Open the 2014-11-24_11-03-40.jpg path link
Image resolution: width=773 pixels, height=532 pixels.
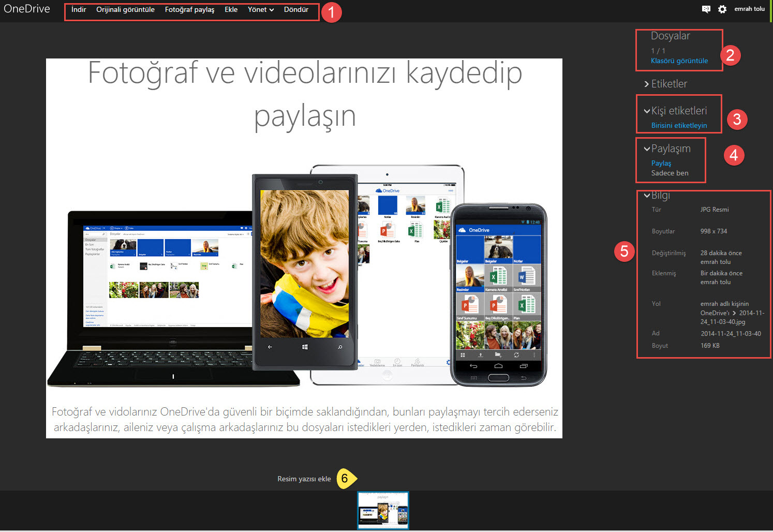(x=732, y=317)
